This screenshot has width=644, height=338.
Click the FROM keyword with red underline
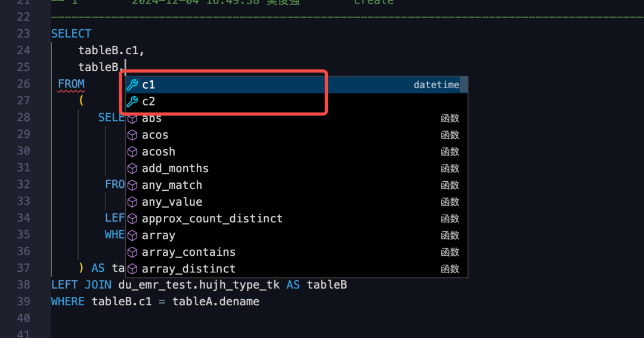tap(71, 84)
